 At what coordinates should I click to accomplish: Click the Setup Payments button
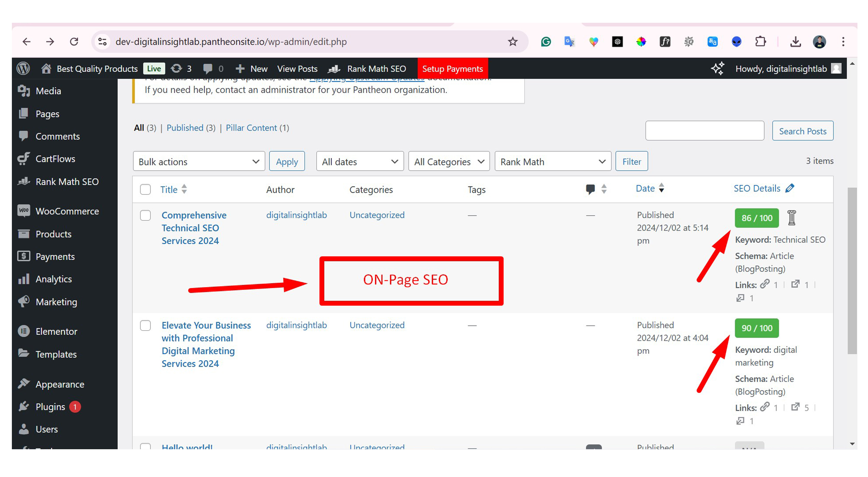[x=452, y=69]
